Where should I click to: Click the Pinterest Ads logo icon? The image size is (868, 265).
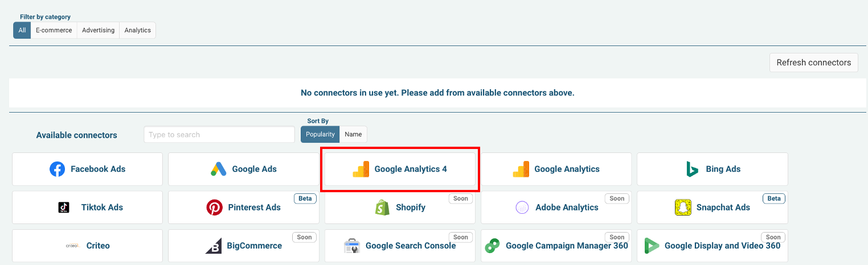tap(214, 208)
